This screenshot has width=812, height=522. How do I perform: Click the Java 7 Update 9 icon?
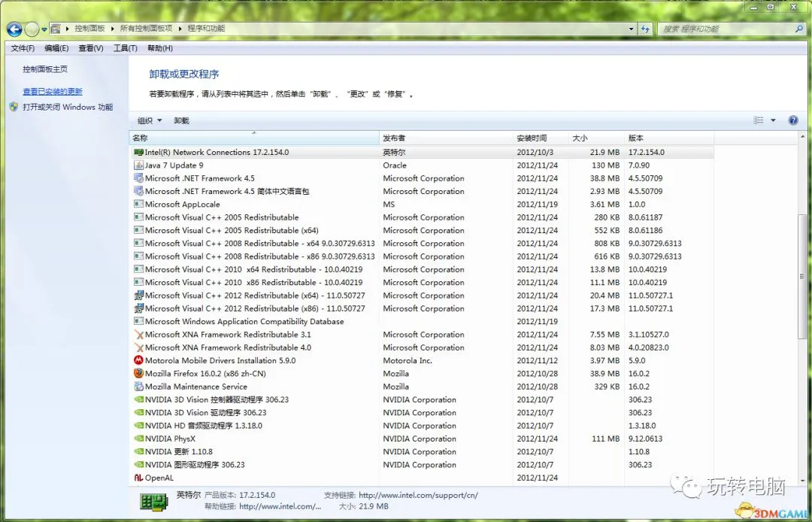(x=138, y=165)
